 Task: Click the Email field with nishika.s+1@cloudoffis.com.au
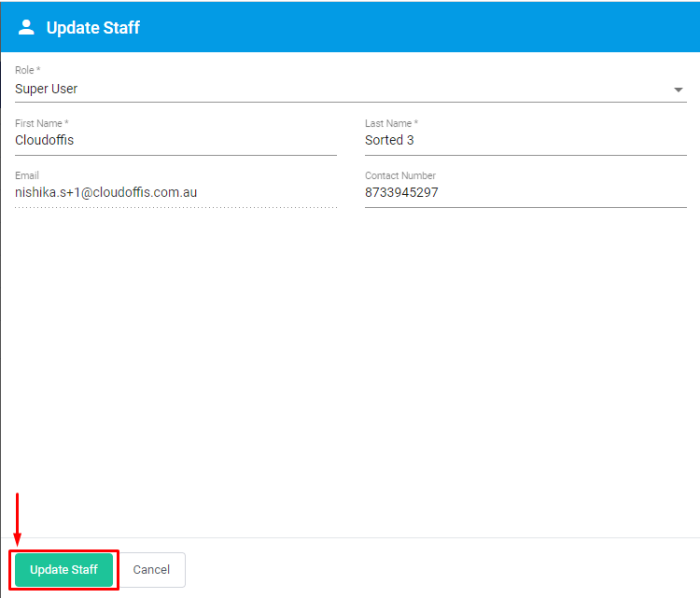tap(175, 192)
